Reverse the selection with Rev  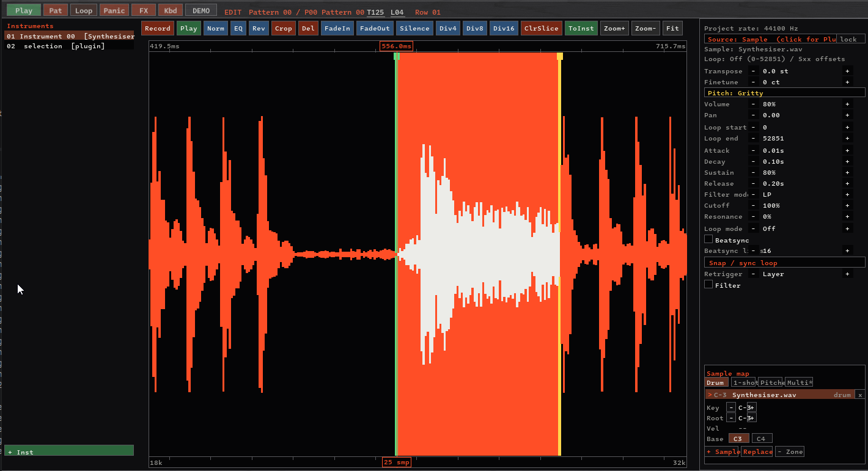pos(259,28)
